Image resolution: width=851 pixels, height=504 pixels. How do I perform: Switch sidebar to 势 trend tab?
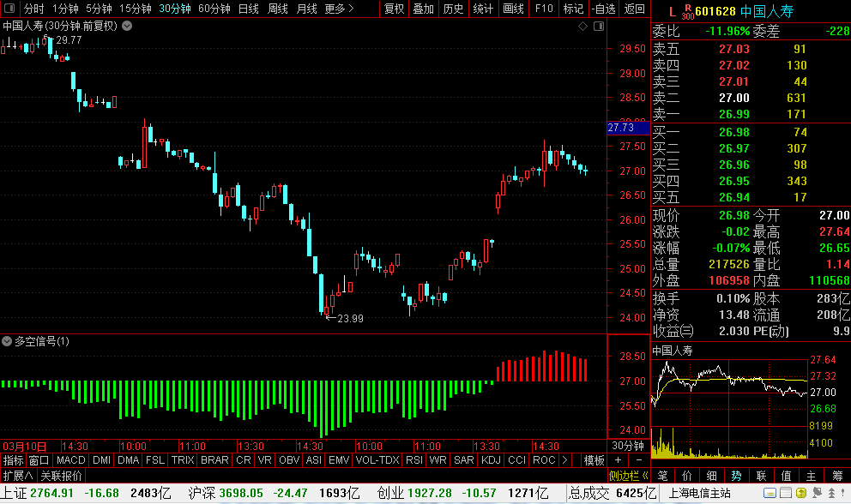tap(736, 476)
